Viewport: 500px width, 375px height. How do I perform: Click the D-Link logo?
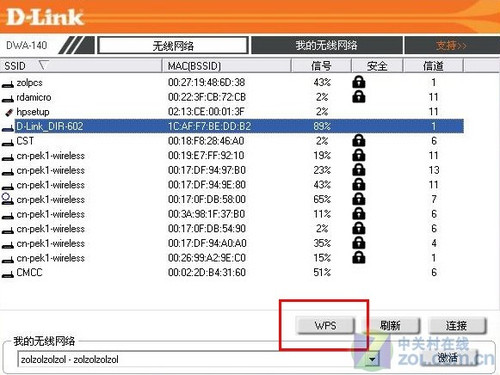pyautogui.click(x=45, y=17)
